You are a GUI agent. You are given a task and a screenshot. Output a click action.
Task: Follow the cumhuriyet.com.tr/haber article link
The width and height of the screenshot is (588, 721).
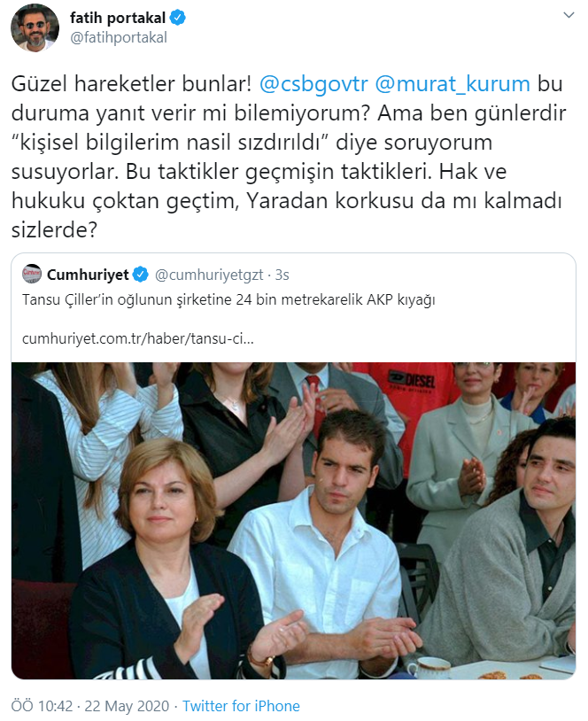138,339
